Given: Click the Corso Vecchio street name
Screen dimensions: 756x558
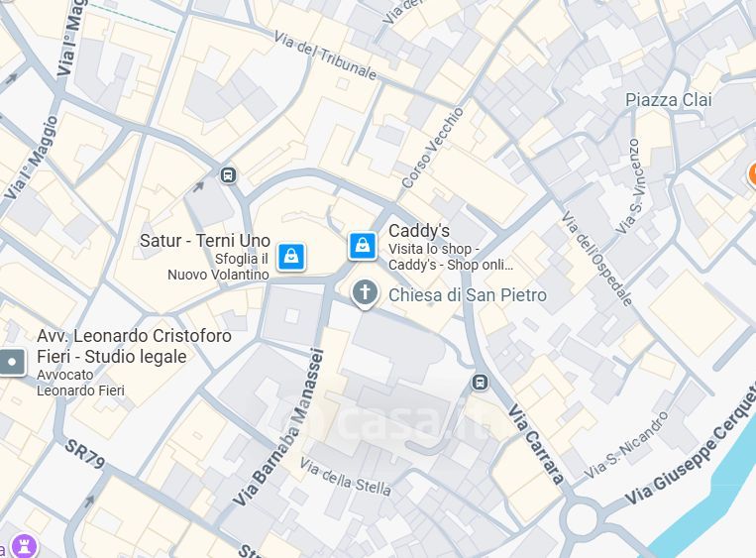Looking at the screenshot, I should 432,148.
